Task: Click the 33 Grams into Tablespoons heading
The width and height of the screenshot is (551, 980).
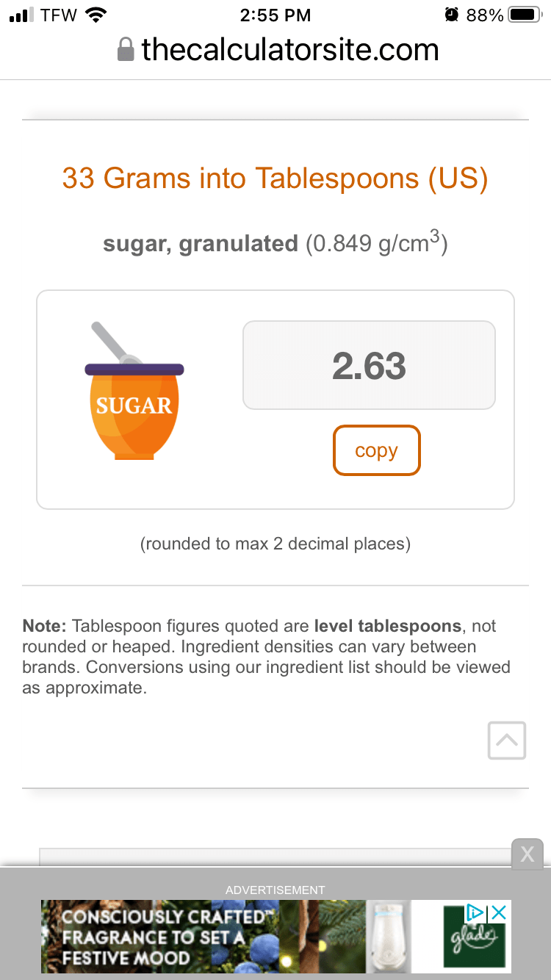Action: [x=275, y=178]
